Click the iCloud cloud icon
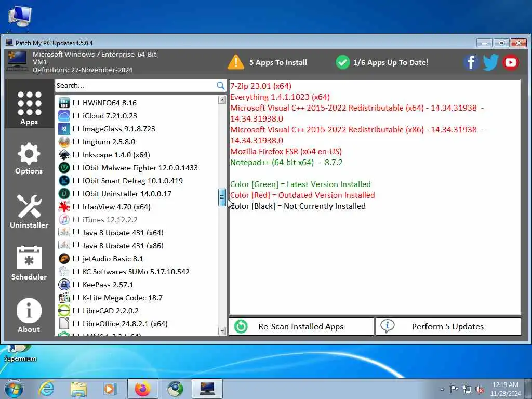 [64, 116]
